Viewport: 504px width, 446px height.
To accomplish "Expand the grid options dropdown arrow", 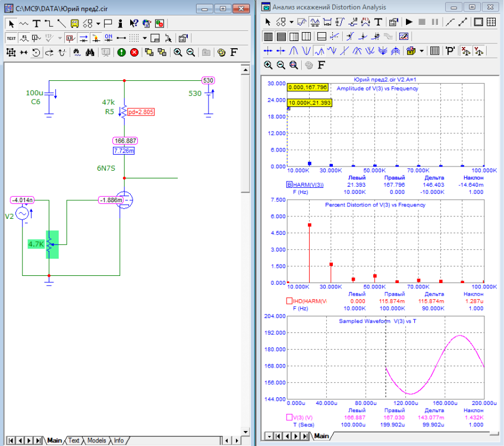I will [144, 38].
